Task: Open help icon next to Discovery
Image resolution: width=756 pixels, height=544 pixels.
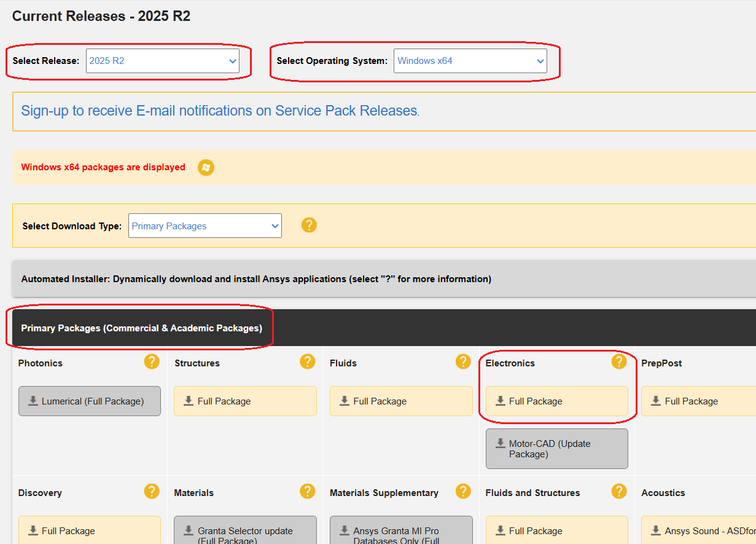Action: [152, 492]
